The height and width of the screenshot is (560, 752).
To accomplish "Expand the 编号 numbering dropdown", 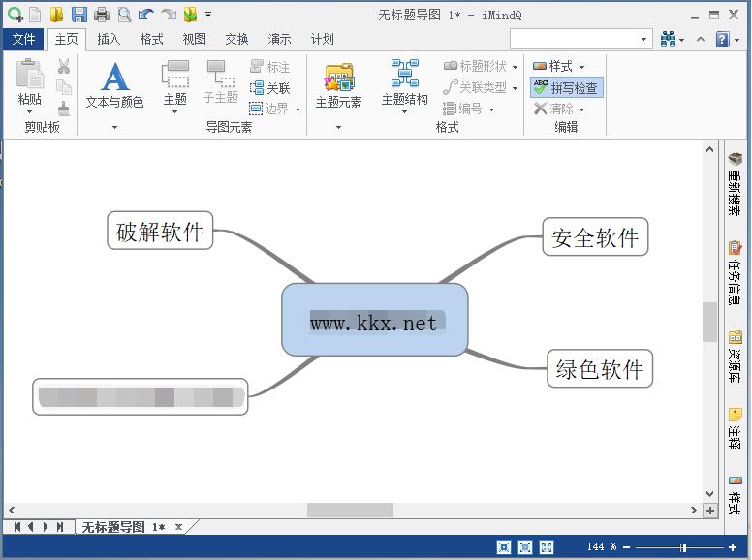I will (492, 109).
